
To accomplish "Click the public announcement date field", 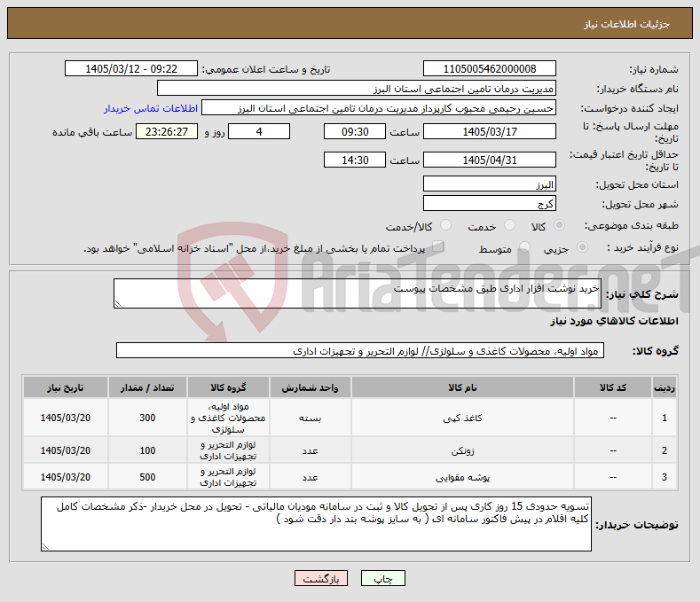I will [x=130, y=69].
